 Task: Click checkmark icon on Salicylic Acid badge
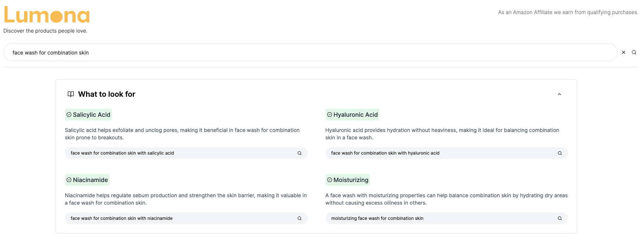pyautogui.click(x=69, y=115)
